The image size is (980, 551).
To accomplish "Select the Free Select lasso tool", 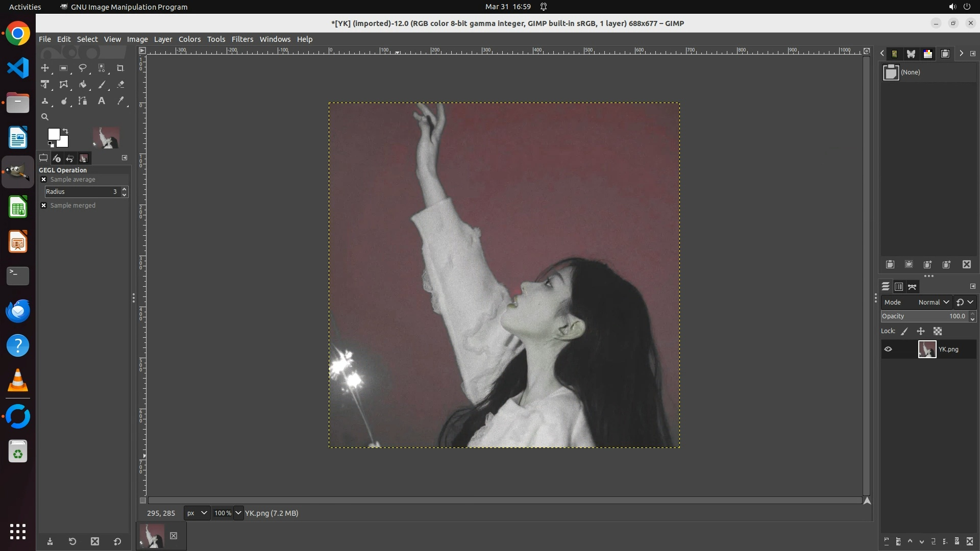I will point(82,68).
